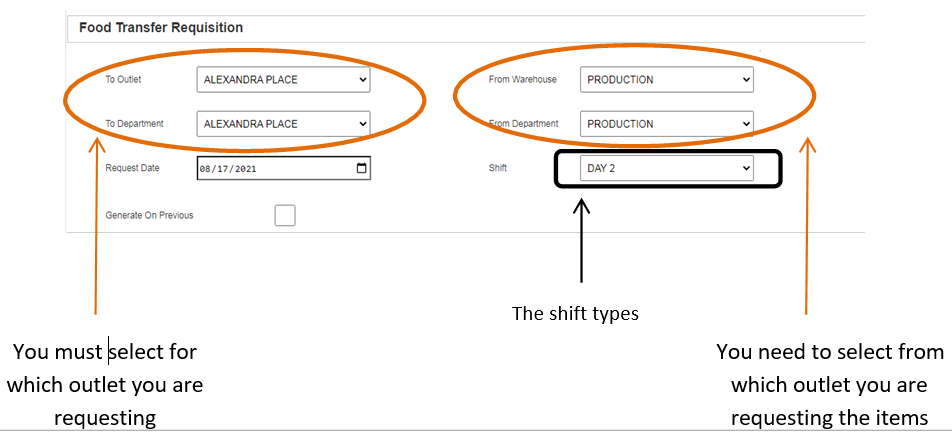Screen dimensions: 952x435
Task: Click the Shift field label
Action: [x=498, y=168]
